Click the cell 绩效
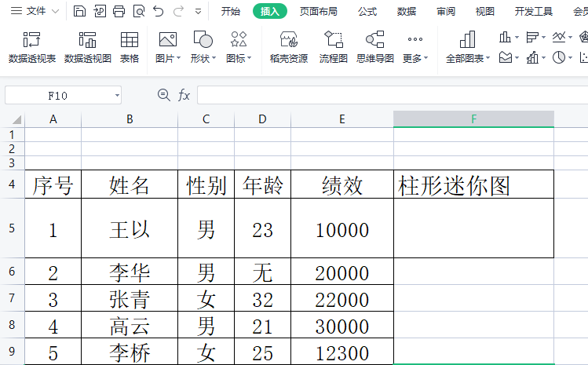Image resolution: width=588 pixels, height=365 pixels. pyautogui.click(x=342, y=184)
